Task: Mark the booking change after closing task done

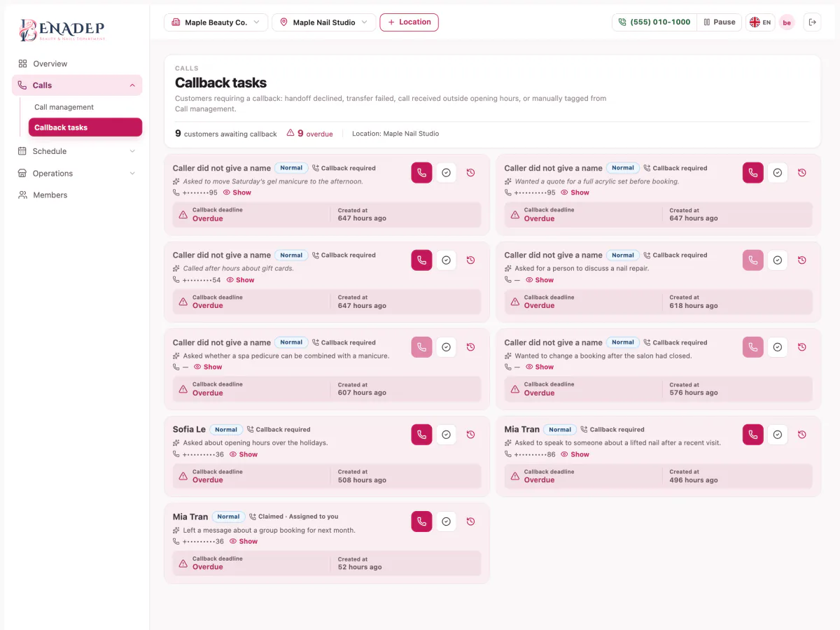Action: coord(778,347)
